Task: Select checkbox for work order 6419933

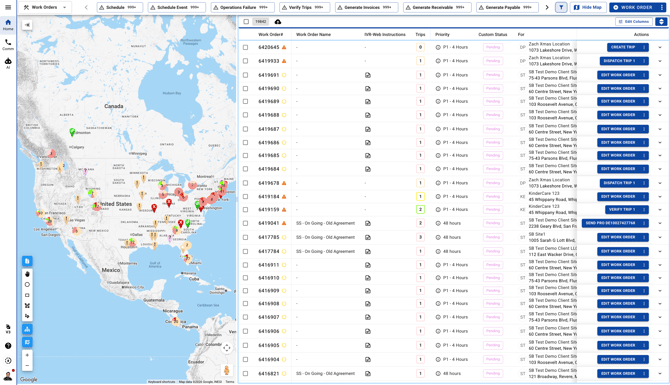Action: coord(245,61)
